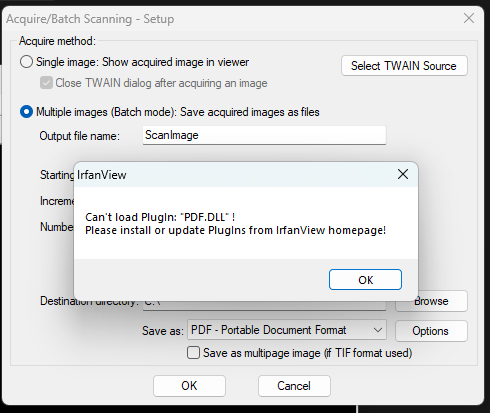Cancel the Acquire/Batch Scanning setup
Screen dimensions: 490x413
point(294,386)
